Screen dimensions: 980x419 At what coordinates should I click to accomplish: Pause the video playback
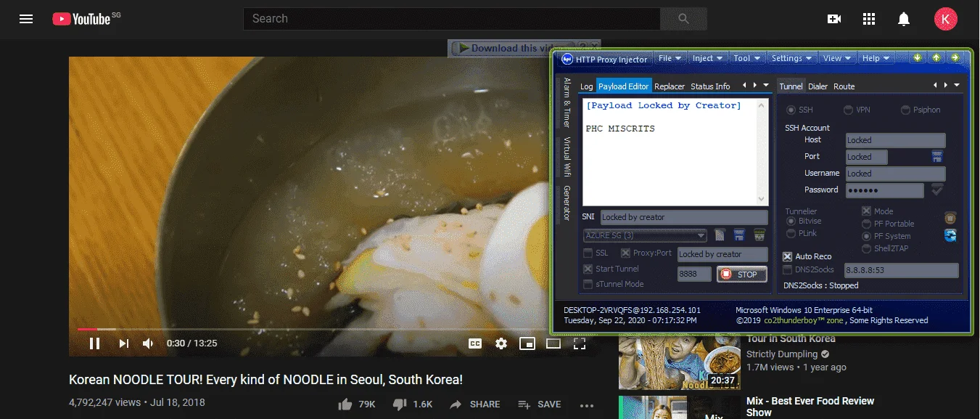tap(94, 343)
